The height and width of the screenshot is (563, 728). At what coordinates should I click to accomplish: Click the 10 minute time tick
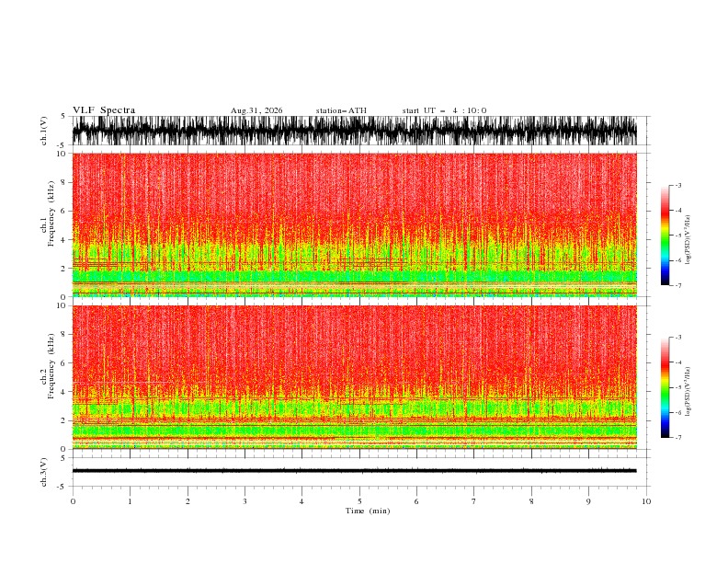click(646, 501)
